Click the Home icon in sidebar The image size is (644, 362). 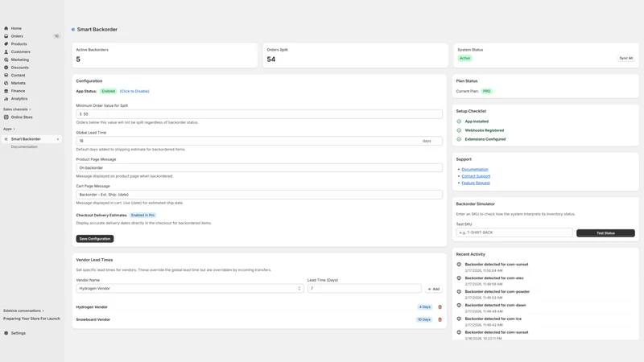(6, 28)
